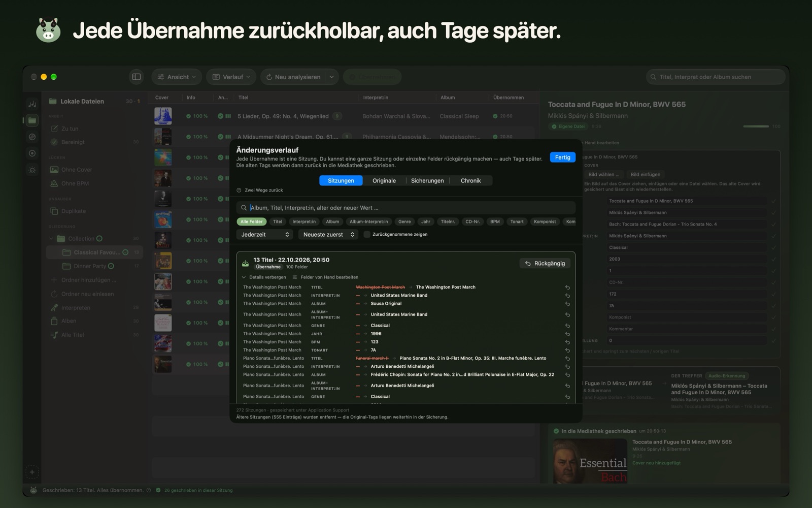The width and height of the screenshot is (812, 508).
Task: Filter history by the Titel chip
Action: point(278,221)
